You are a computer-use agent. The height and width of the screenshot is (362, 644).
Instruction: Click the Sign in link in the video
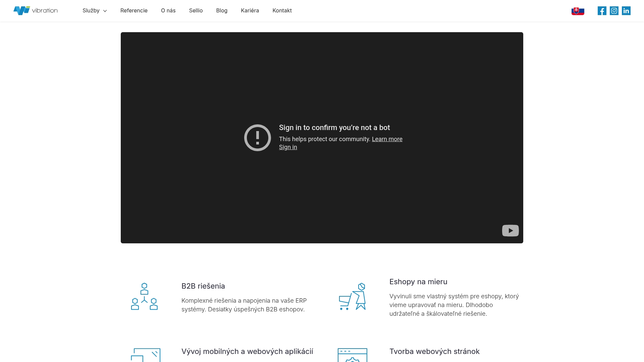pyautogui.click(x=288, y=147)
